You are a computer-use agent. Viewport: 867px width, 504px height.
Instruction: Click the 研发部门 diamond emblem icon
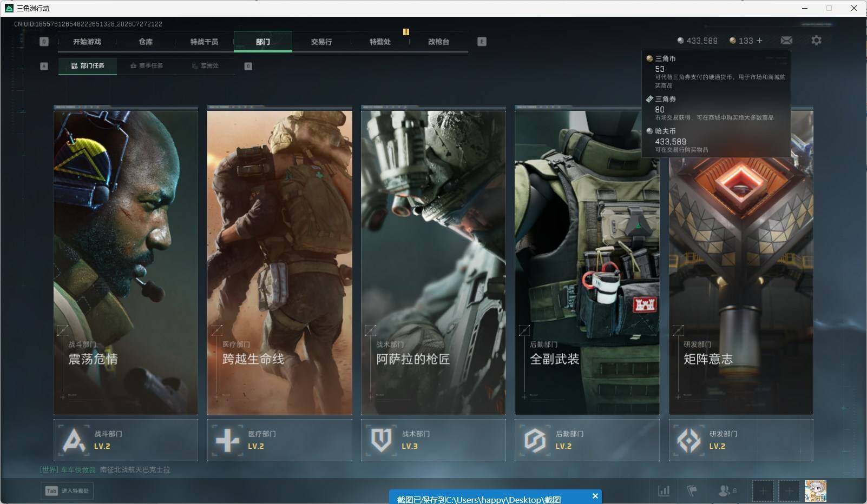pyautogui.click(x=688, y=440)
